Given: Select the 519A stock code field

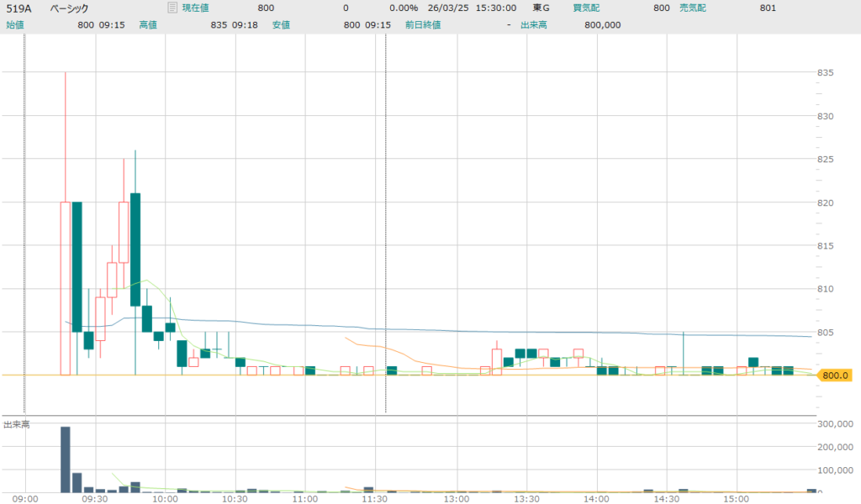Looking at the screenshot, I should 19,8.
